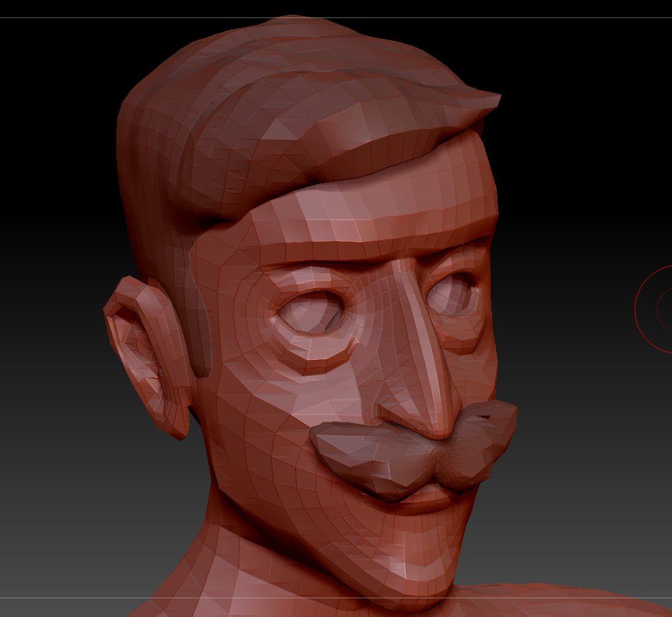
Task: Click empty canvas background left of the head
Action: point(53,268)
